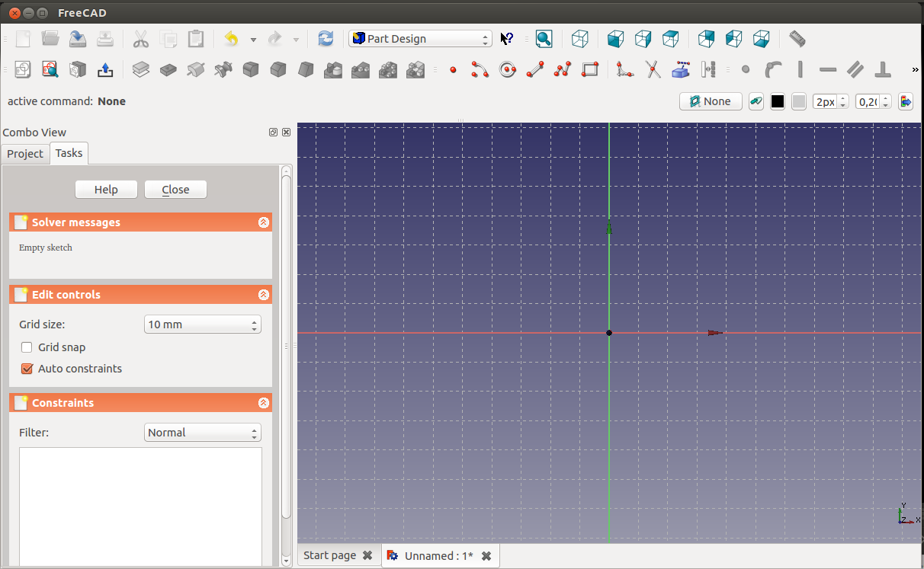This screenshot has height=569, width=924.
Task: Open the Part Design workbench dropdown
Action: click(420, 39)
